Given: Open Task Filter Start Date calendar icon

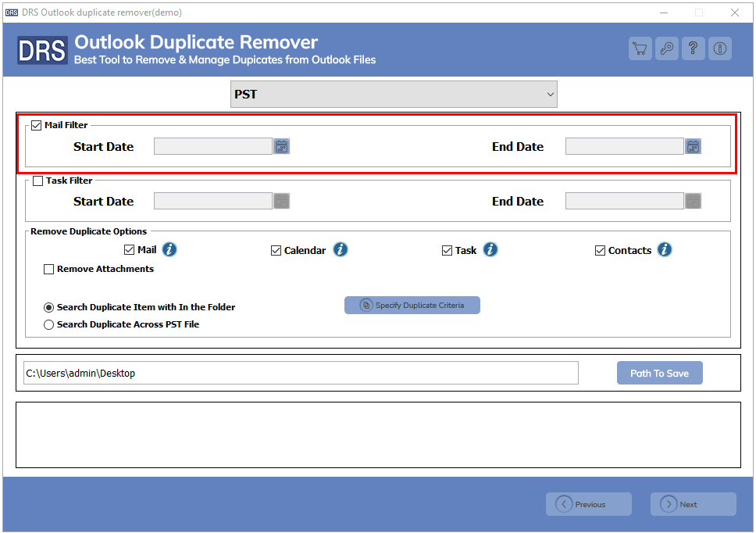Looking at the screenshot, I should point(282,201).
